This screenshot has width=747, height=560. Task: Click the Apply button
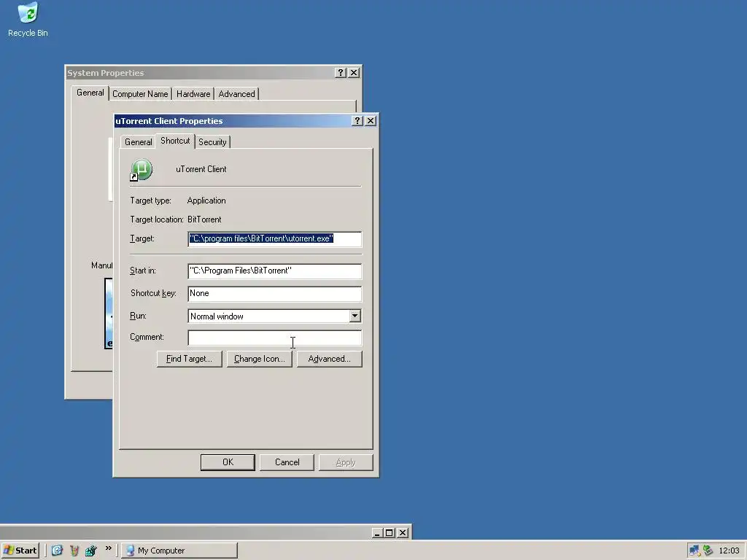point(346,462)
